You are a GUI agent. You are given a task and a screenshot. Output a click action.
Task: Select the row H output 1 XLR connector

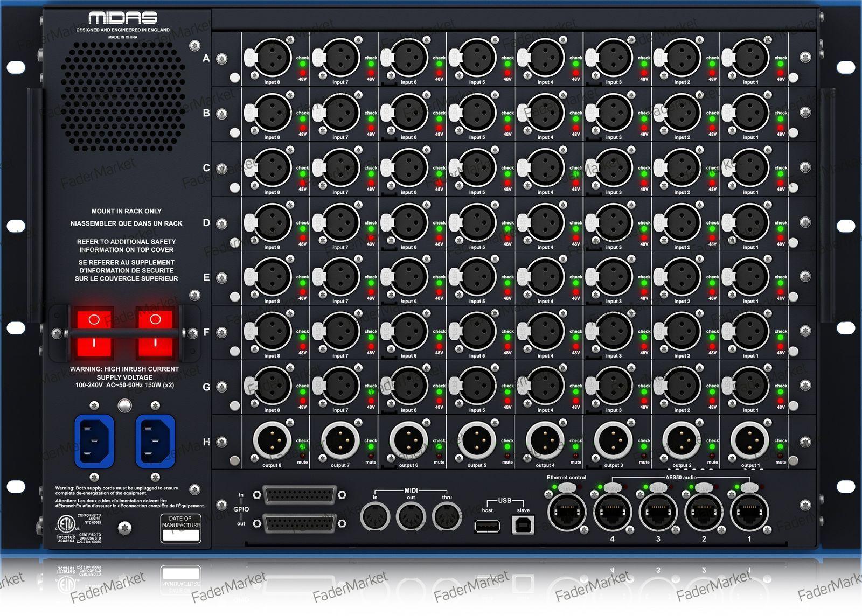point(750,440)
